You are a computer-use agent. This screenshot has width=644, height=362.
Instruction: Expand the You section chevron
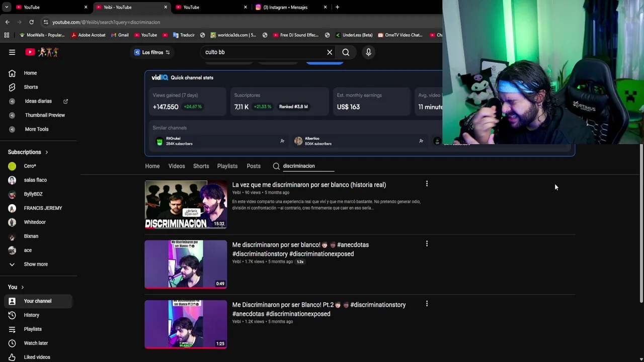point(22,287)
